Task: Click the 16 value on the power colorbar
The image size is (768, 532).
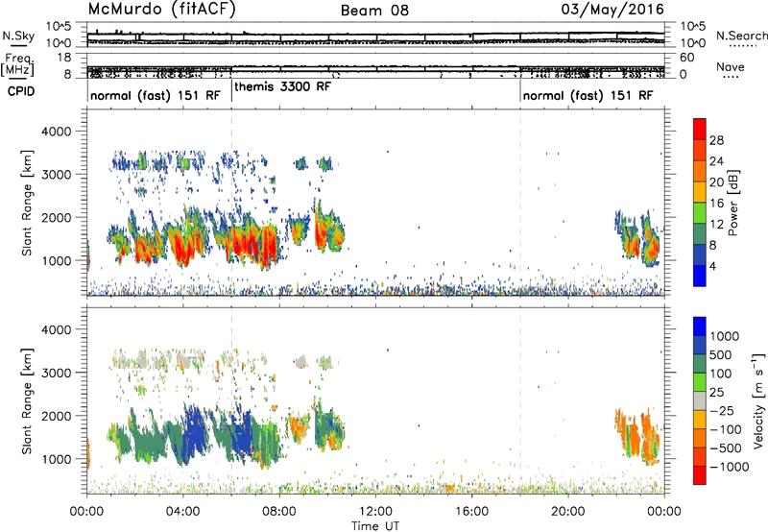Action: [716, 204]
